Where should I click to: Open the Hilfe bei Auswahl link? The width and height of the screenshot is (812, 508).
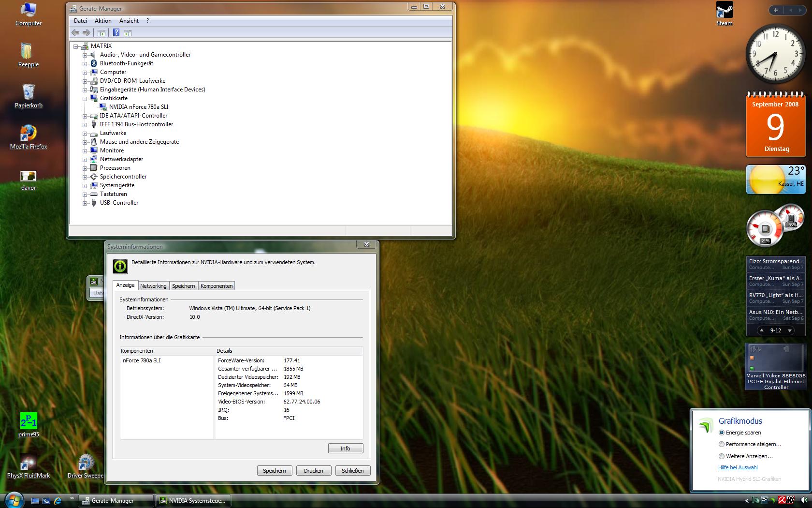coord(738,467)
